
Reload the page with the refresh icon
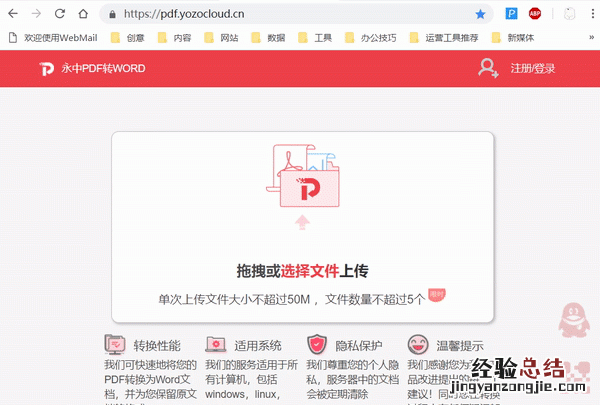point(60,14)
